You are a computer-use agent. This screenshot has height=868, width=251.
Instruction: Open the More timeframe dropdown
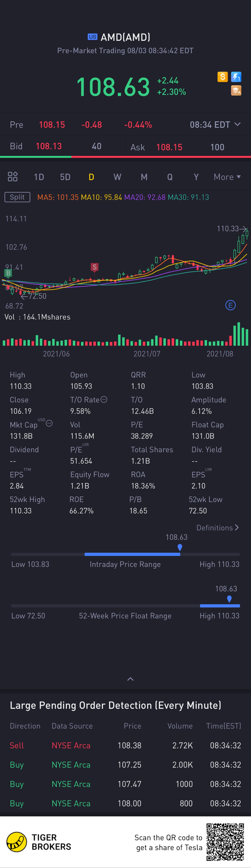pyautogui.click(x=227, y=177)
